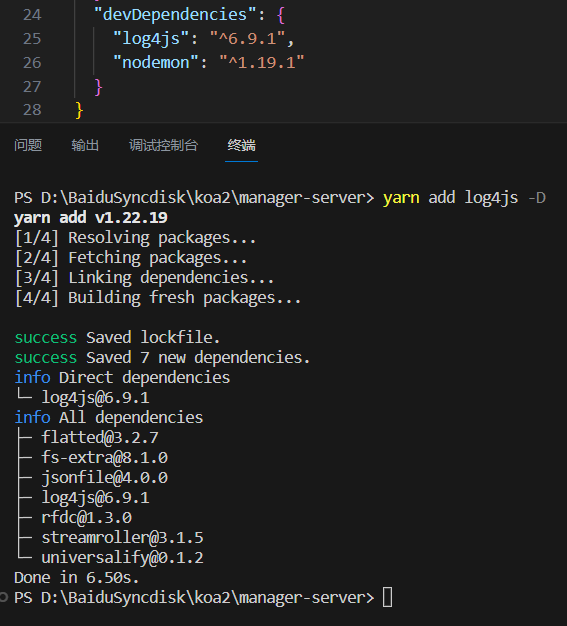Click the "^1.19.1" version string
567x626 pixels.
262,63
